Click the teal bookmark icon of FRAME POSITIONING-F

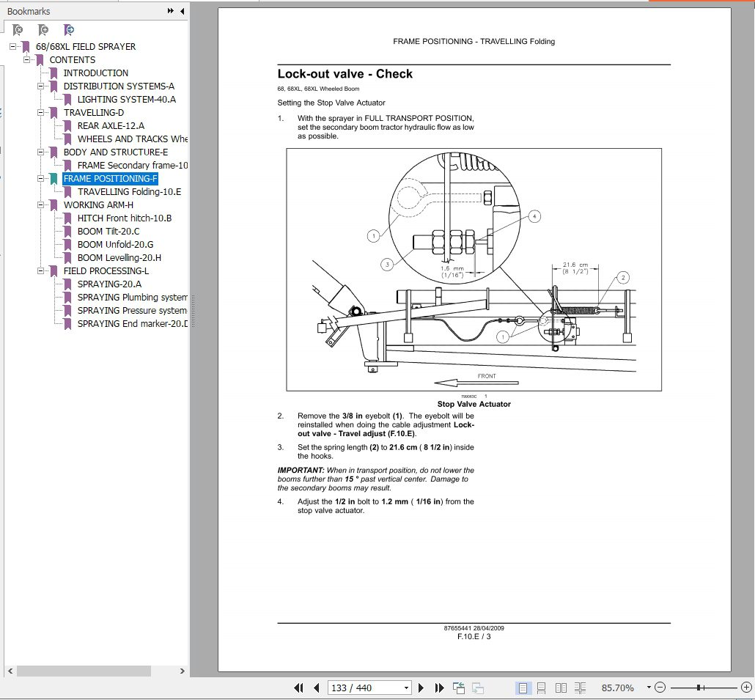pos(54,179)
